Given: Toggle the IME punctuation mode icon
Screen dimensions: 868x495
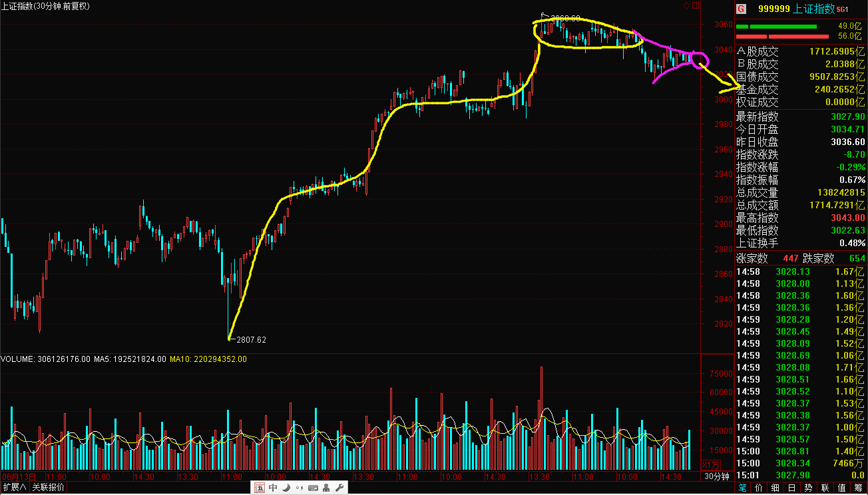Looking at the screenshot, I should coord(299,488).
